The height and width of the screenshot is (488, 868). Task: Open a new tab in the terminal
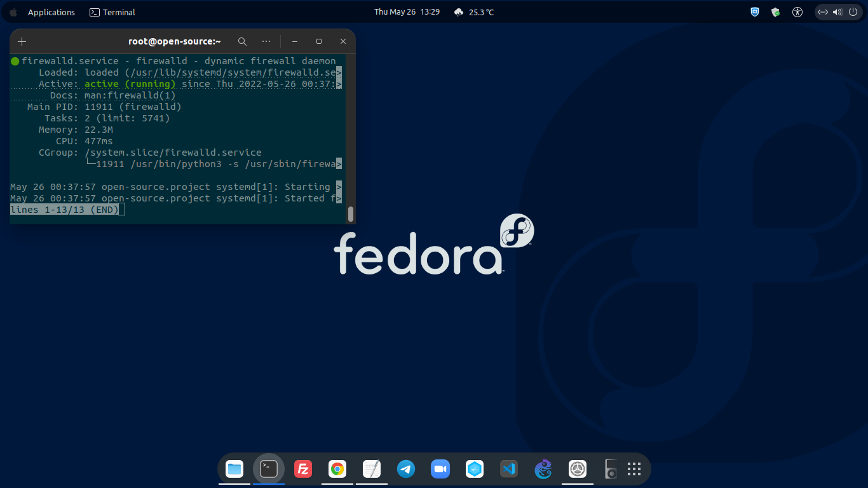point(22,41)
